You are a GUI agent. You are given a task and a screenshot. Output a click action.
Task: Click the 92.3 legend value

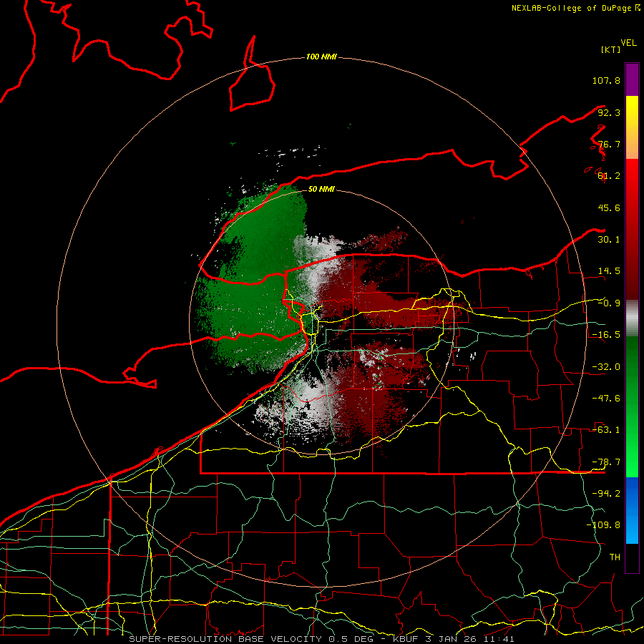609,112
